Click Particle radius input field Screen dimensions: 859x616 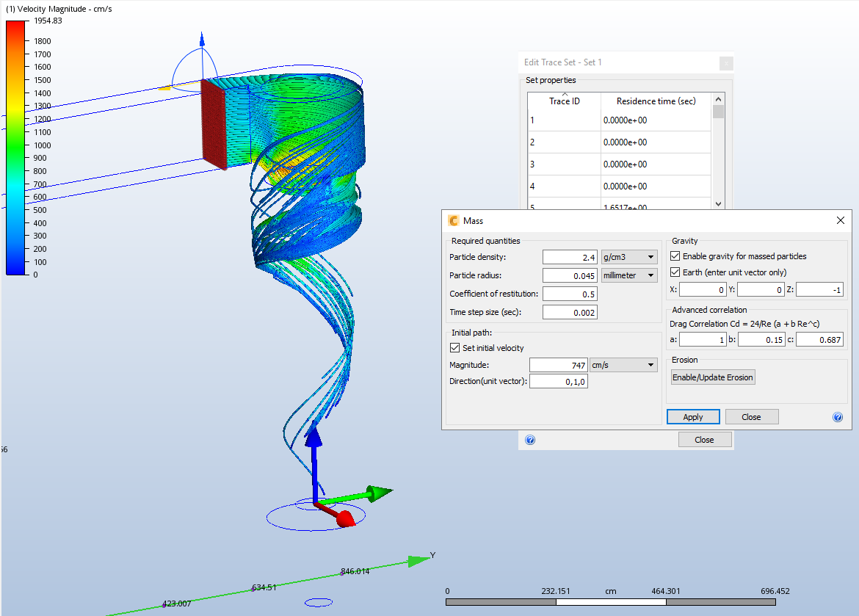(570, 275)
